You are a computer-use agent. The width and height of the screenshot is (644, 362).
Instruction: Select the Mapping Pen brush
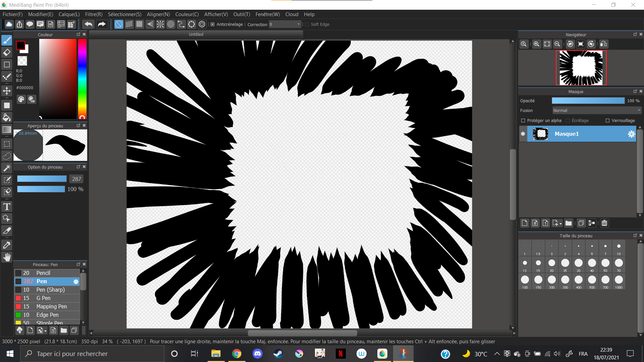(x=47, y=307)
